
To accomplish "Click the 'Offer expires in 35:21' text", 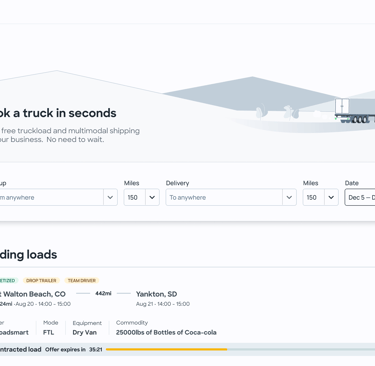I will point(74,349).
